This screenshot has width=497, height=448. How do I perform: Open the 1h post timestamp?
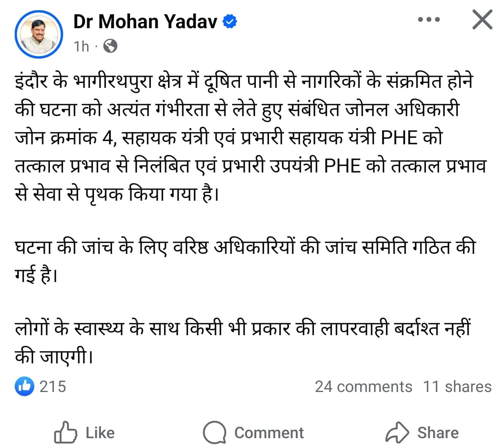(x=81, y=46)
